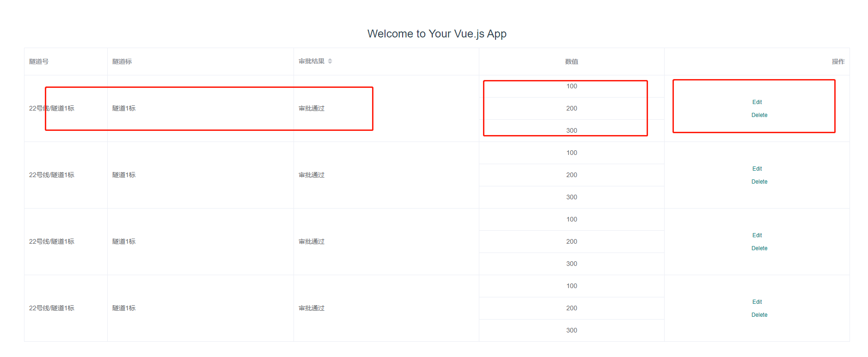Click Edit in the last table row

click(x=757, y=302)
